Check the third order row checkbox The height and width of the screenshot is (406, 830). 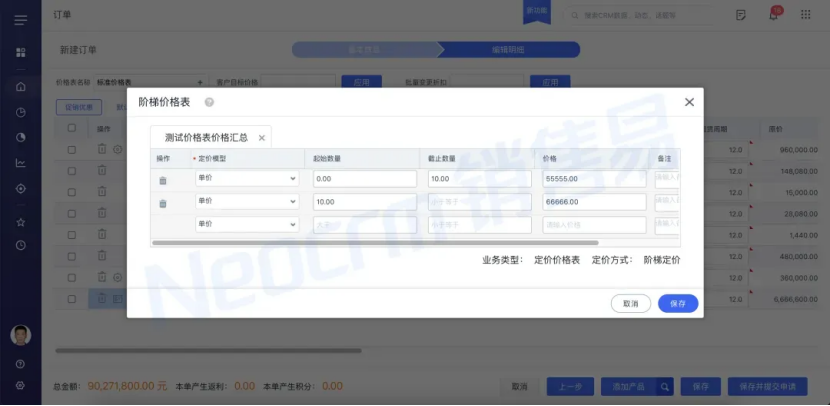71,192
